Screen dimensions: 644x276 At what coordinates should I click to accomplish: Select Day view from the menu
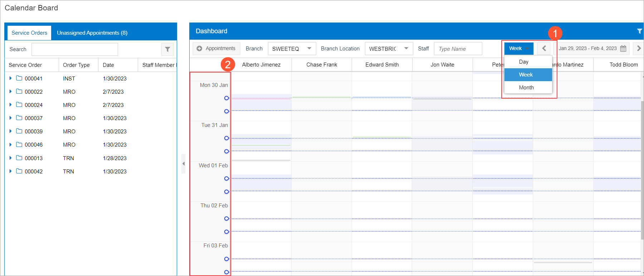[524, 62]
